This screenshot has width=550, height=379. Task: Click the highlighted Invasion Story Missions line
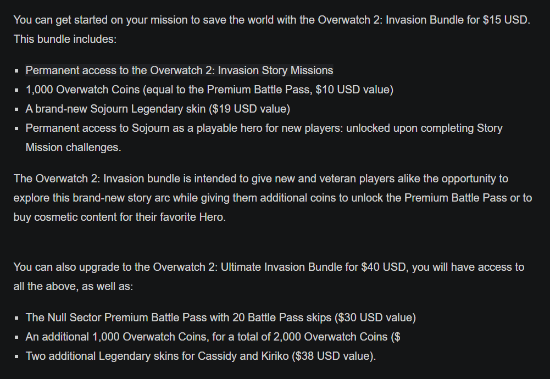pos(179,71)
